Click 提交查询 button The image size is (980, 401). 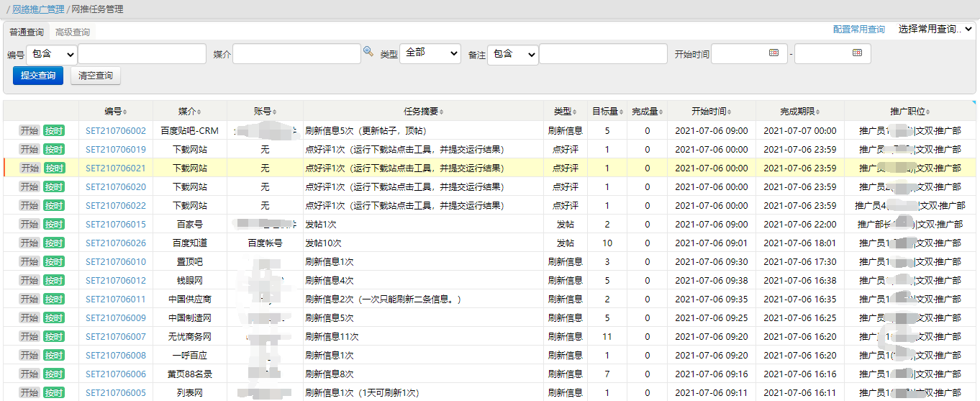point(38,76)
